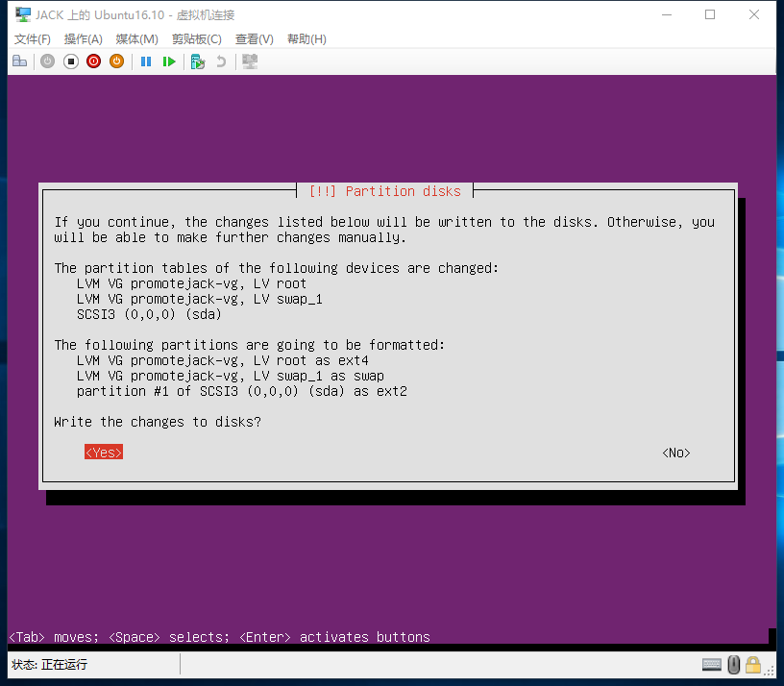Click the lock security status icon
The width and height of the screenshot is (784, 686).
coord(753,665)
